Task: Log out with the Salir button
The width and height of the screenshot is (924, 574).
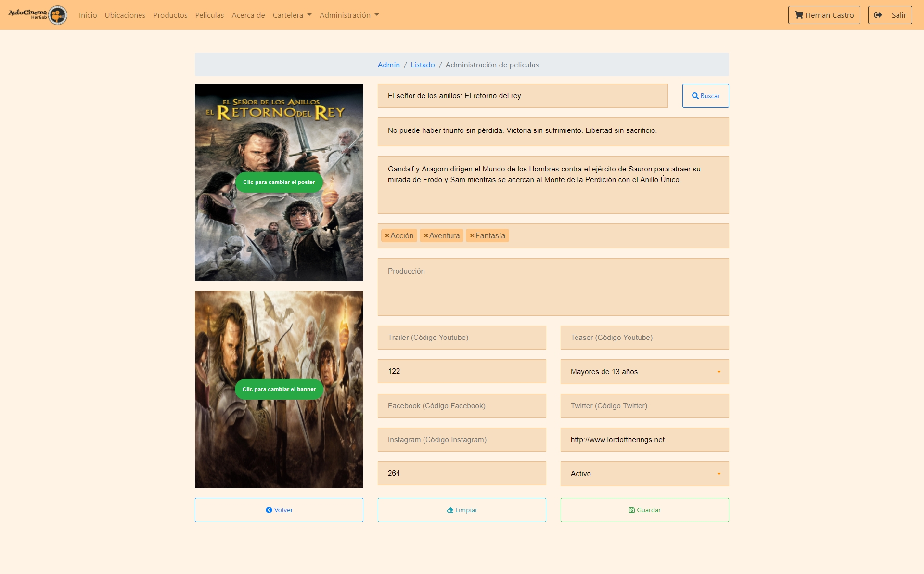Action: [x=889, y=15]
